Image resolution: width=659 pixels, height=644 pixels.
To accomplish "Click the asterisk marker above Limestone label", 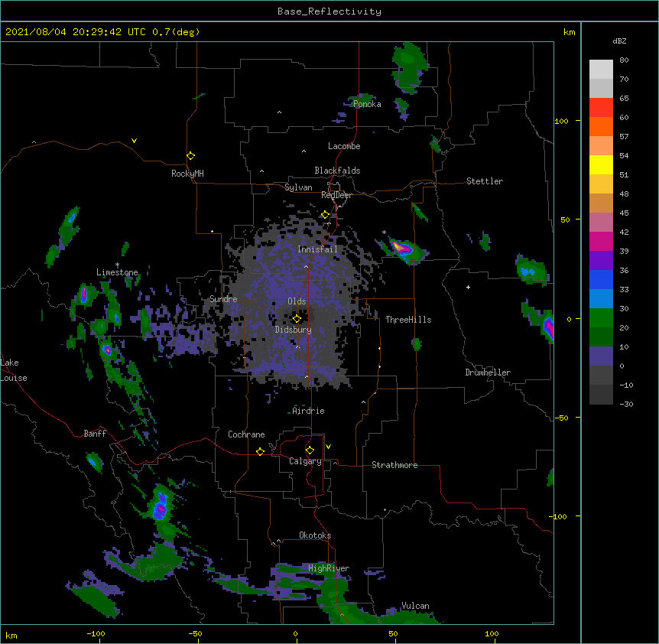I will [x=117, y=265].
